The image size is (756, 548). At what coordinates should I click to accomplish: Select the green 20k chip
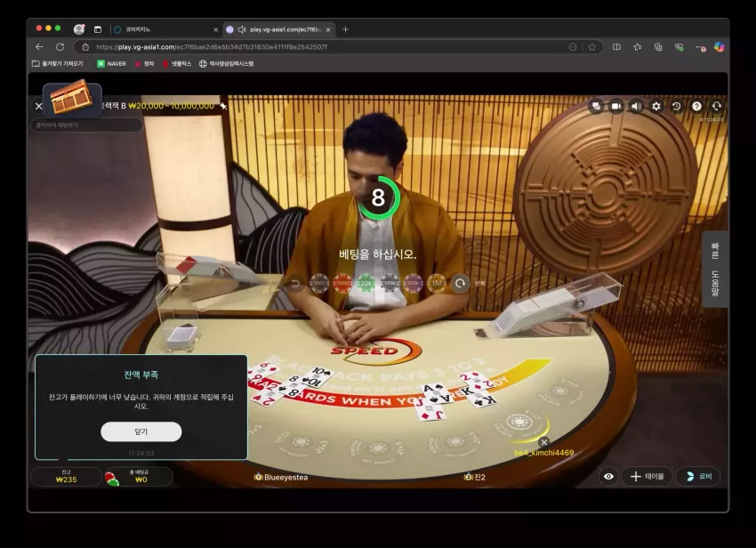pyautogui.click(x=366, y=283)
